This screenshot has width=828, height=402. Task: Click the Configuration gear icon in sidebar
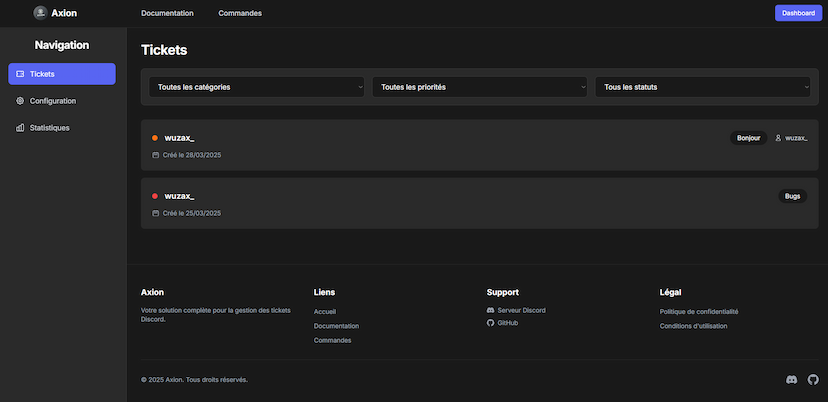coord(20,101)
